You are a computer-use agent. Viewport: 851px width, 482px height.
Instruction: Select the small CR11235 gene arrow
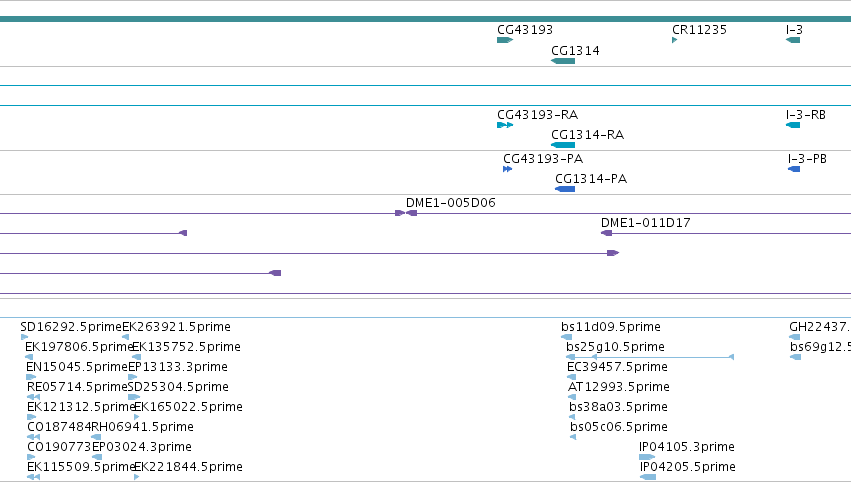(x=675, y=40)
